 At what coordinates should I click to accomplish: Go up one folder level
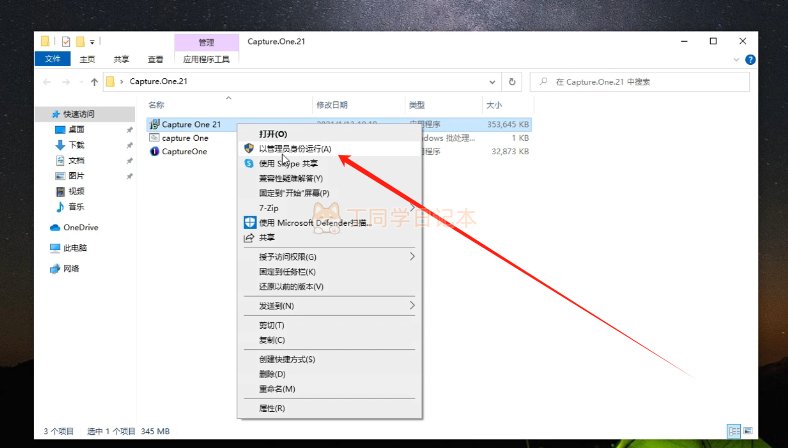point(94,82)
